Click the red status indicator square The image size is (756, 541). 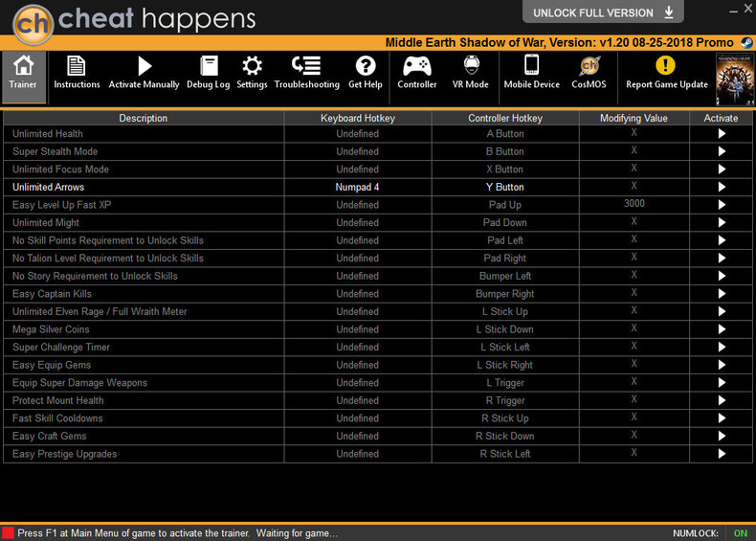[x=8, y=533]
